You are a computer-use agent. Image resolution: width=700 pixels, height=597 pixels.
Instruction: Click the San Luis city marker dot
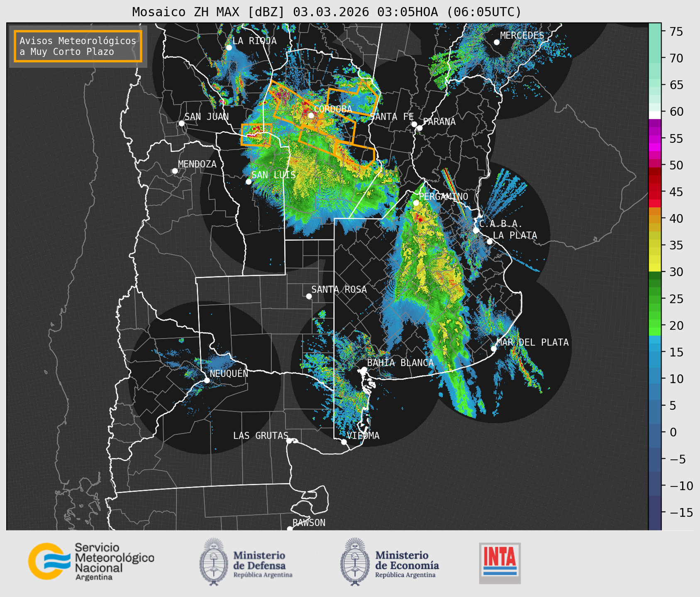coord(249,181)
